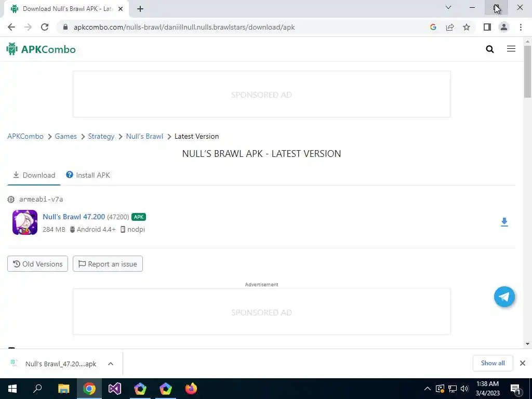Screen dimensions: 532x399
Task: Click the APKCombo logo
Action: [x=41, y=49]
